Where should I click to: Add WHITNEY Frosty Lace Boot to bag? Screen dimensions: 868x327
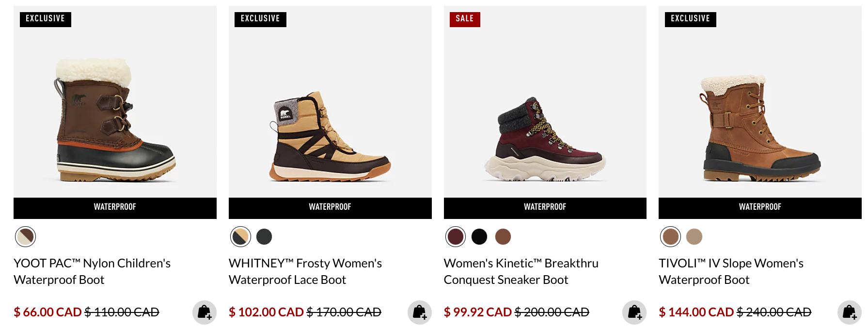419,312
